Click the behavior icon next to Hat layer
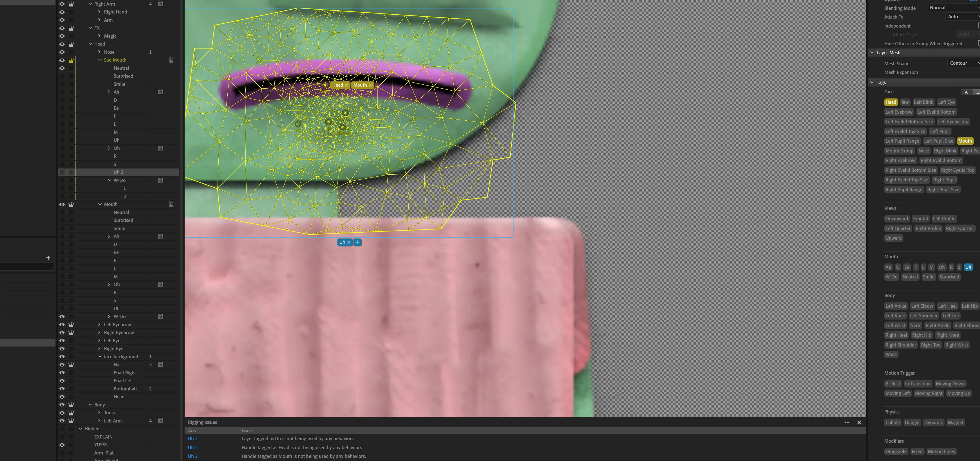The height and width of the screenshot is (461, 980). 160,365
